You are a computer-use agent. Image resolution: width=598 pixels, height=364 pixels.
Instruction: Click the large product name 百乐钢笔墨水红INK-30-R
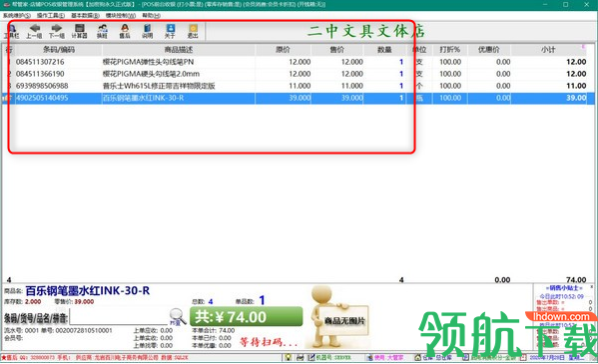(87, 291)
